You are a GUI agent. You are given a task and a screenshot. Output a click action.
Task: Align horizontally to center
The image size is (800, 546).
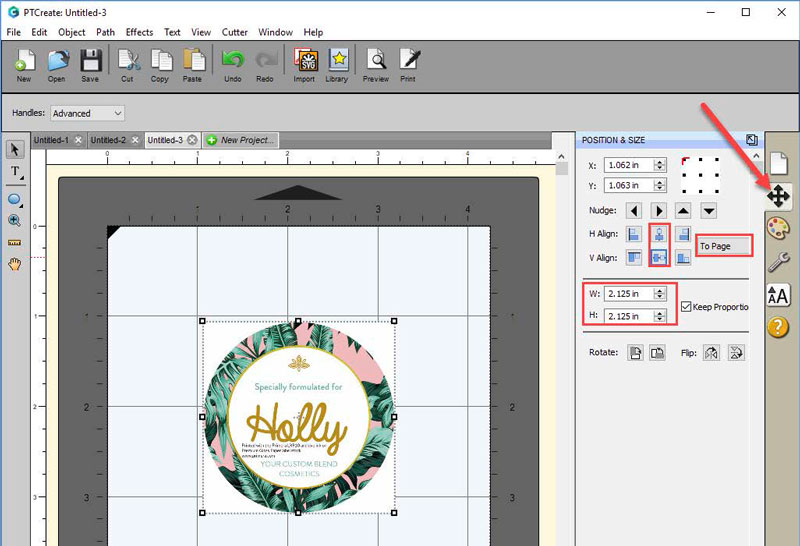coord(659,234)
